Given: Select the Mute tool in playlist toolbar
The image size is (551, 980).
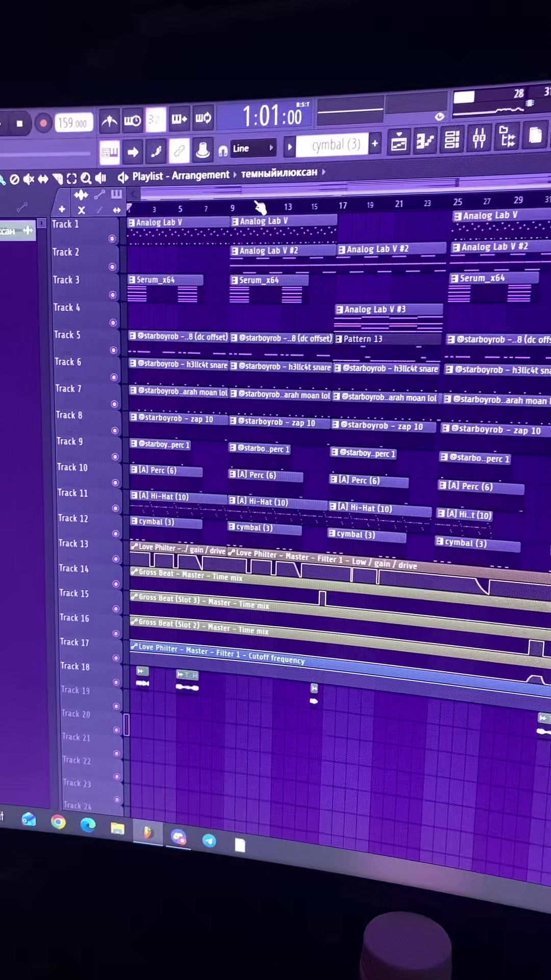Looking at the screenshot, I should click(29, 179).
